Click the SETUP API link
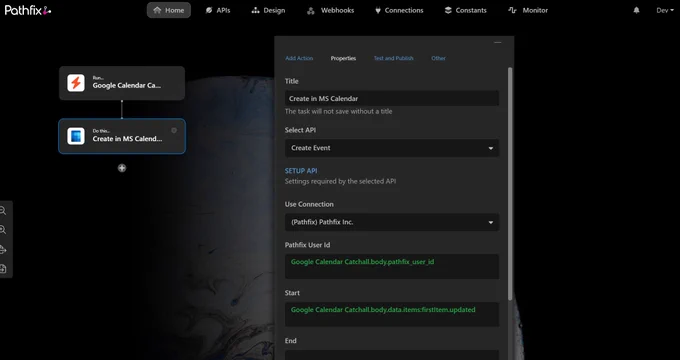Image resolution: width=680 pixels, height=360 pixels. point(301,171)
